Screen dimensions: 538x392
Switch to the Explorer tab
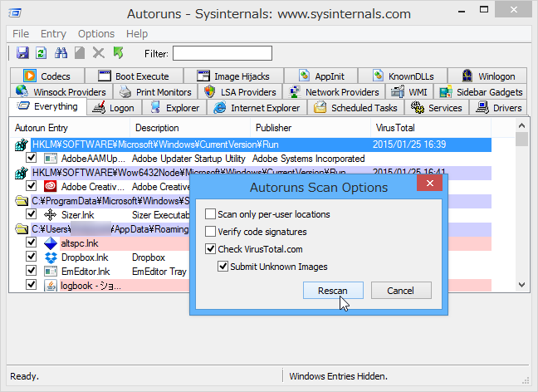[174, 107]
